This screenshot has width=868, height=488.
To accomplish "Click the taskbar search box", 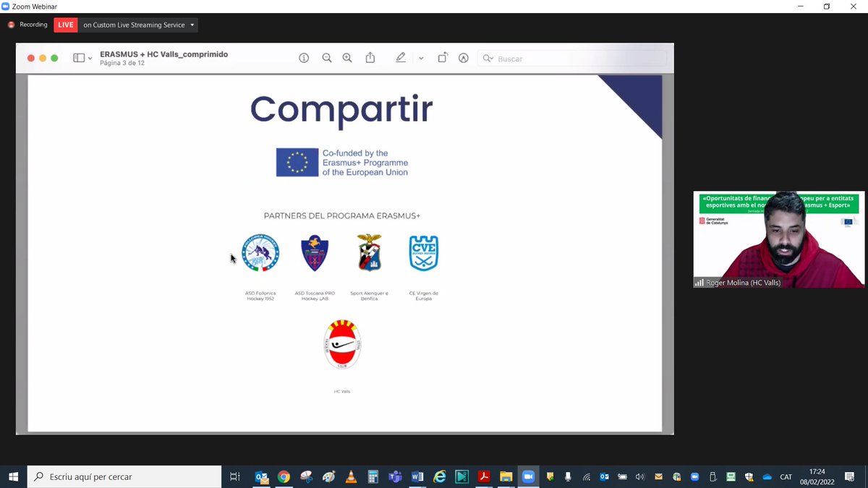I will pos(124,476).
